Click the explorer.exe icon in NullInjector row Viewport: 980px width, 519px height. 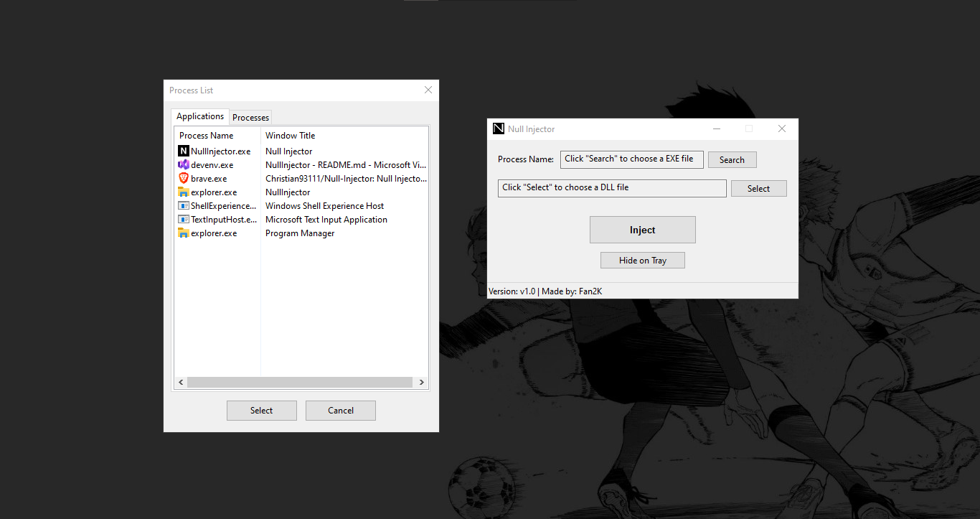pos(184,192)
